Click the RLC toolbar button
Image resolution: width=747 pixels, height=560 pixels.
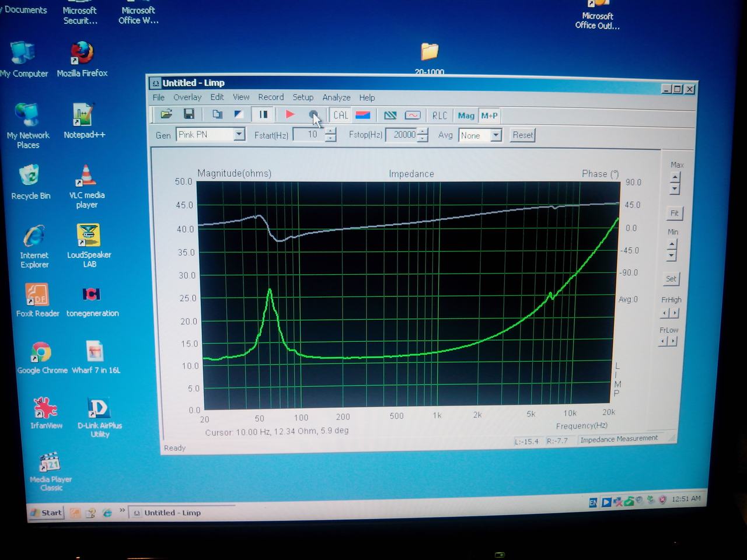click(x=439, y=116)
